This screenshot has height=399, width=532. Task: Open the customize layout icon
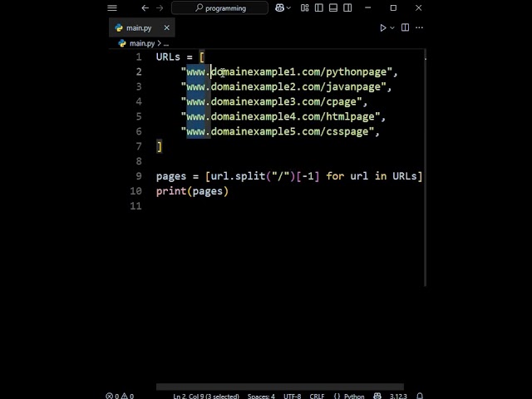(305, 7)
